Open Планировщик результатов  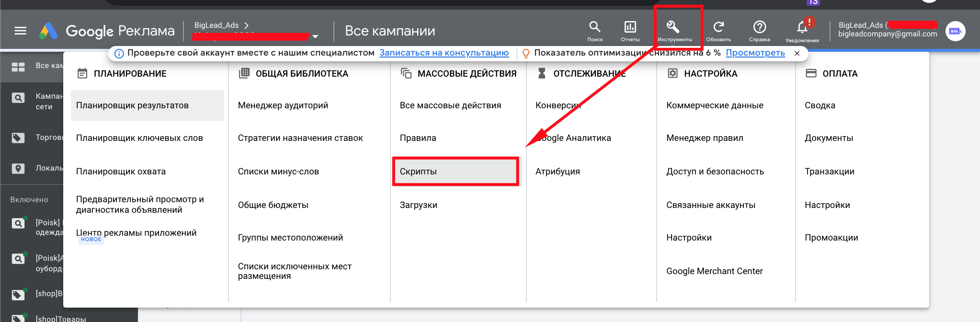click(x=147, y=105)
